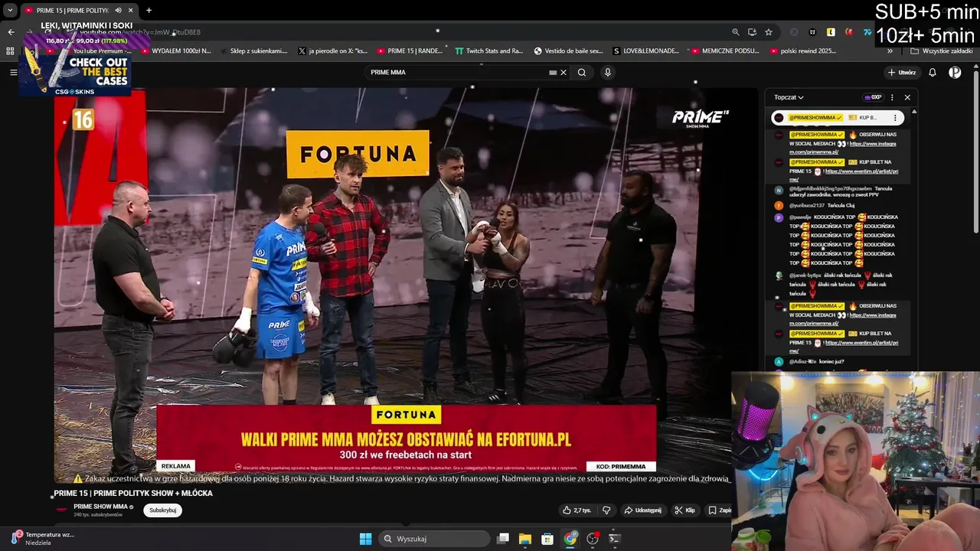Open the on-screen keyboard icon in the search box
Viewport: 980px width, 551px height.
[553, 73]
